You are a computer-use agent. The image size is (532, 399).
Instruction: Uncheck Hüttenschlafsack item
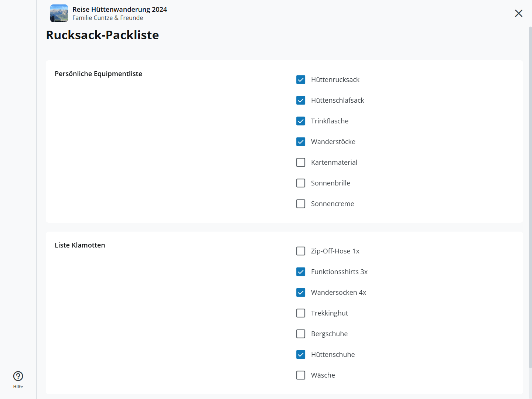301,100
